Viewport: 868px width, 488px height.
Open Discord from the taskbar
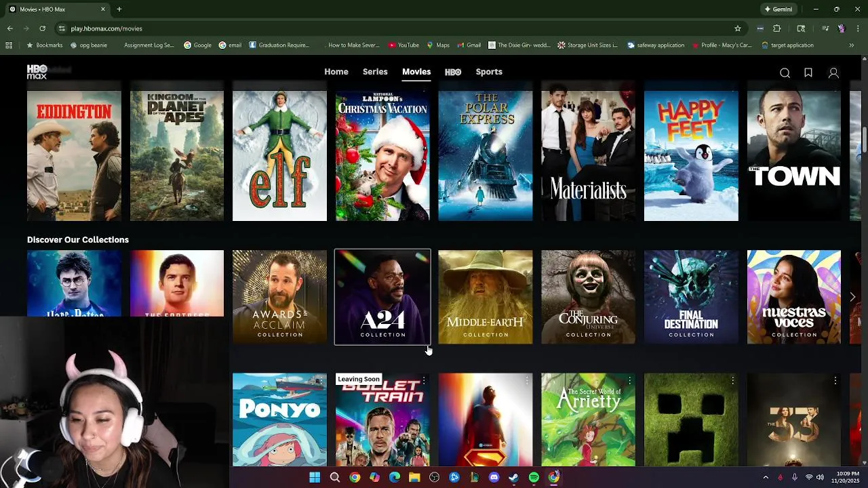[x=494, y=477]
